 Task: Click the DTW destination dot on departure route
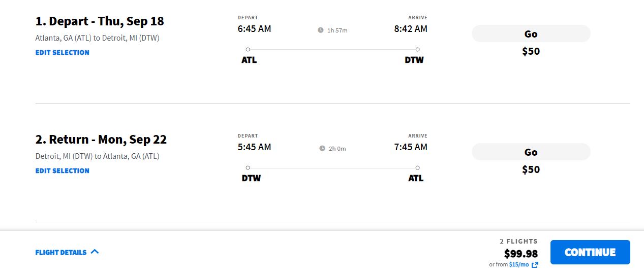tap(417, 49)
